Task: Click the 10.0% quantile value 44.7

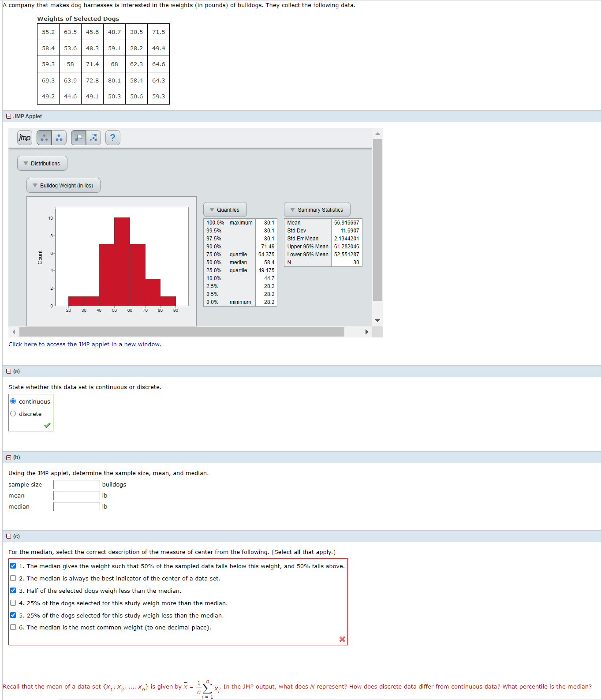Action: pyautogui.click(x=269, y=278)
